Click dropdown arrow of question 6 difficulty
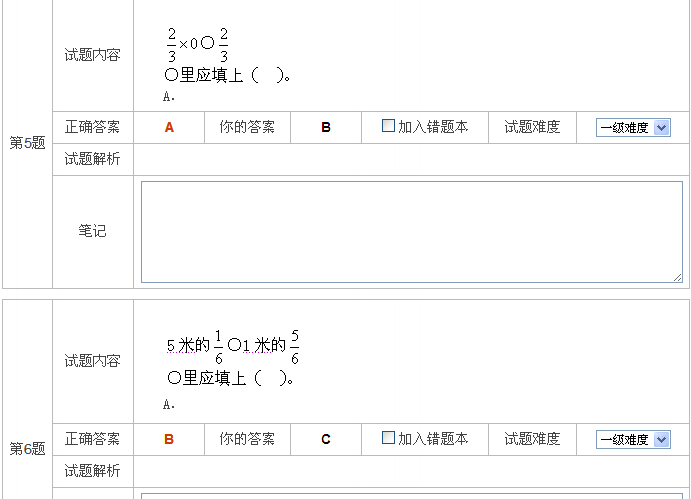Image resolution: width=691 pixels, height=499 pixels. tap(661, 439)
